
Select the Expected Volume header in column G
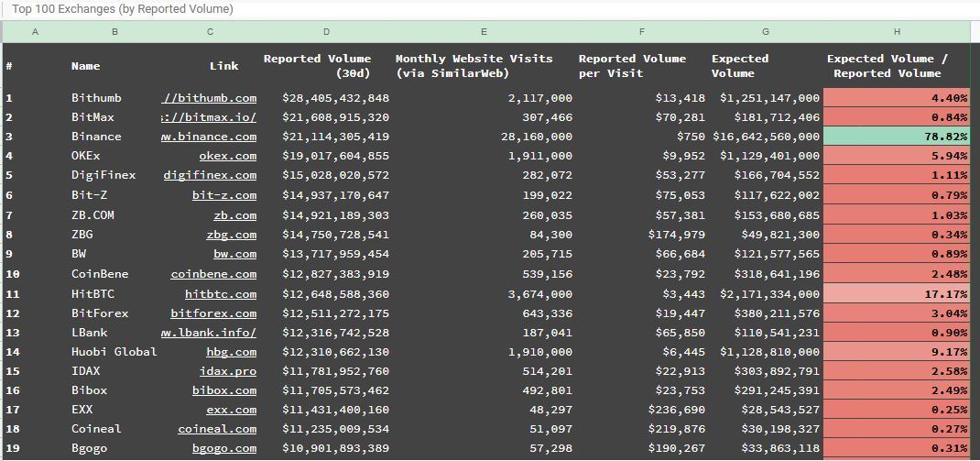click(766, 66)
